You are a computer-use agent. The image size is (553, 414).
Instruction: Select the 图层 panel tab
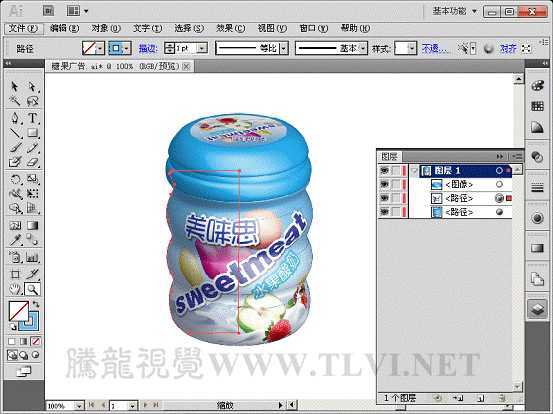(x=389, y=156)
